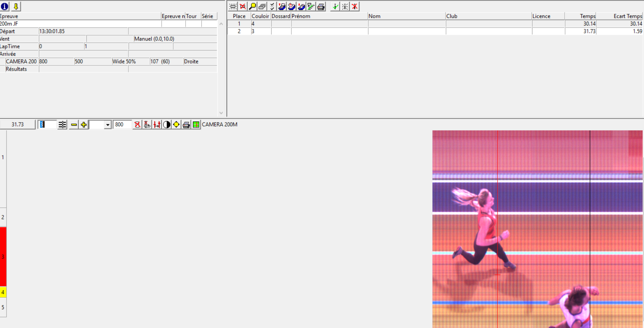Click the Ecart Temps column header
Image resolution: width=644 pixels, height=328 pixels.
[619, 16]
